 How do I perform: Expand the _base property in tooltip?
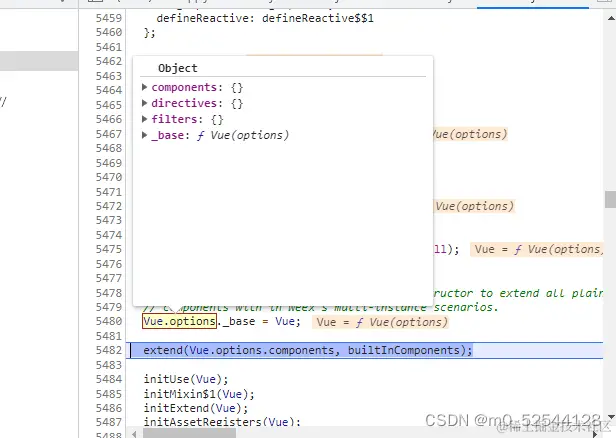point(145,135)
